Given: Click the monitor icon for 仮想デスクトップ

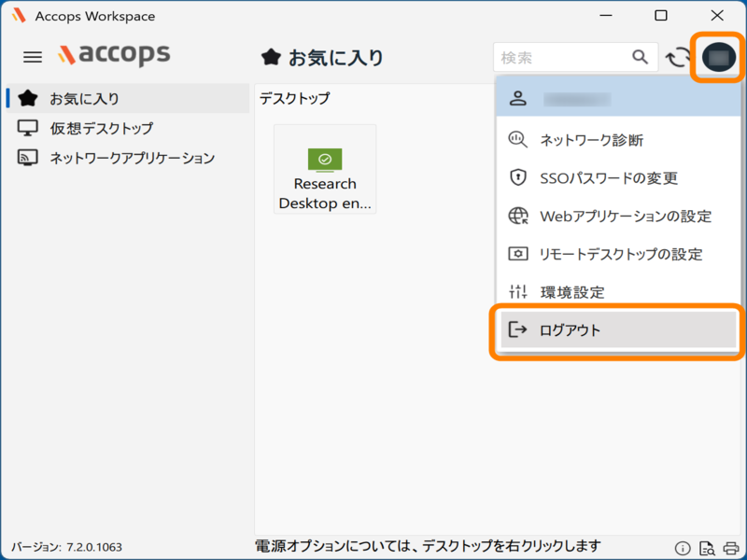Looking at the screenshot, I should click(28, 128).
